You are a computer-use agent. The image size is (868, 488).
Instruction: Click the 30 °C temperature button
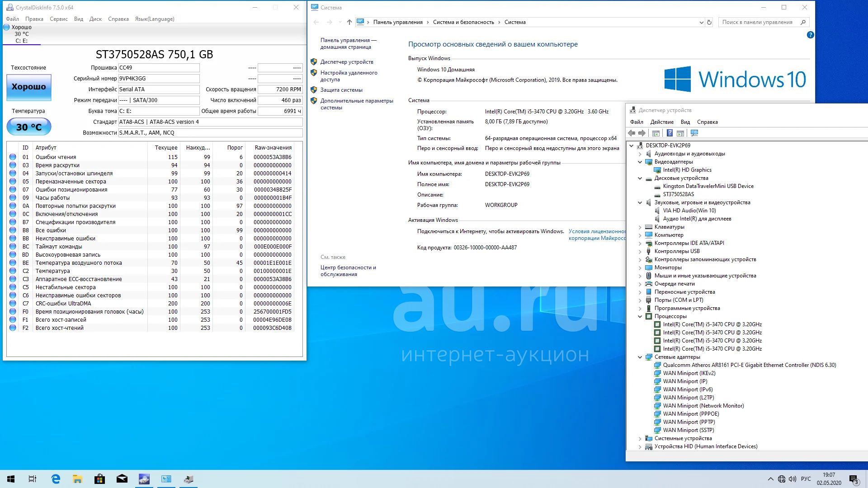pyautogui.click(x=29, y=127)
